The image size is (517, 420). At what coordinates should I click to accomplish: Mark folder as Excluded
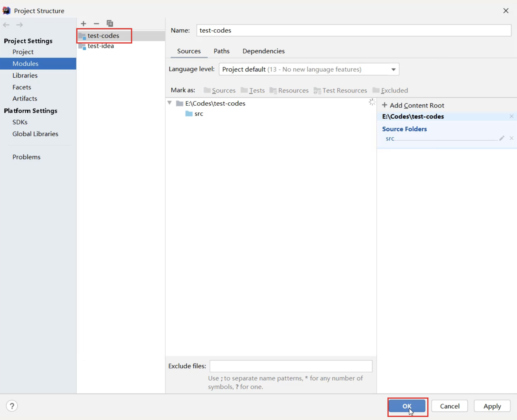coord(390,90)
